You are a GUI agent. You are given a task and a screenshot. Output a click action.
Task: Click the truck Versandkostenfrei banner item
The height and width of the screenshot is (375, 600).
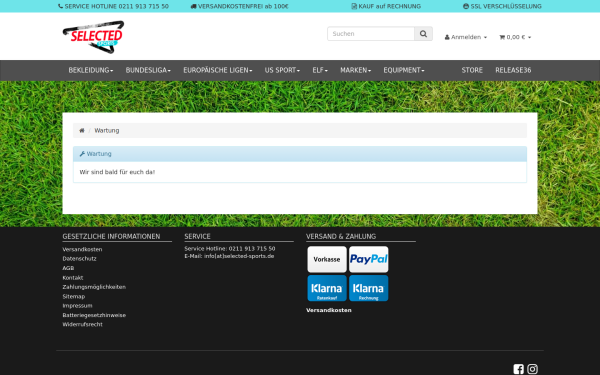pyautogui.click(x=240, y=7)
